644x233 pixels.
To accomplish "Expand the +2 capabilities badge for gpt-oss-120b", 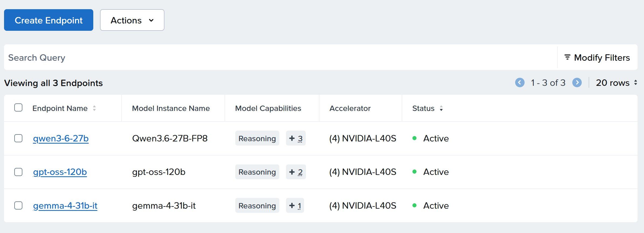I will (296, 172).
